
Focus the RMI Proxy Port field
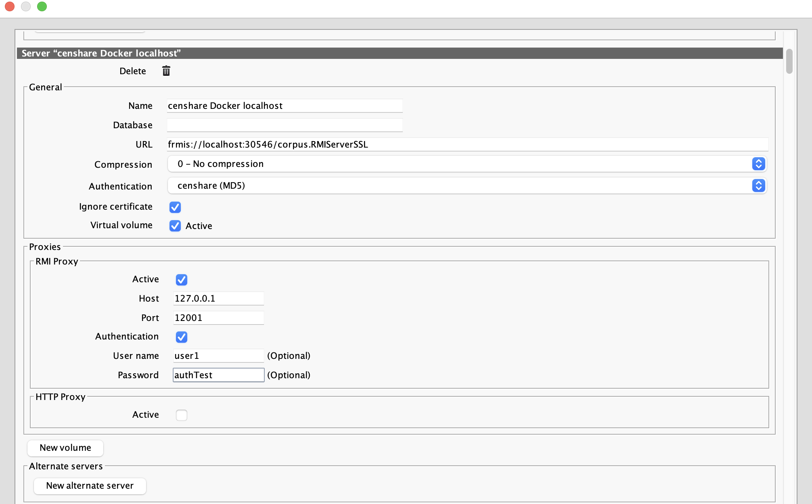tap(218, 318)
